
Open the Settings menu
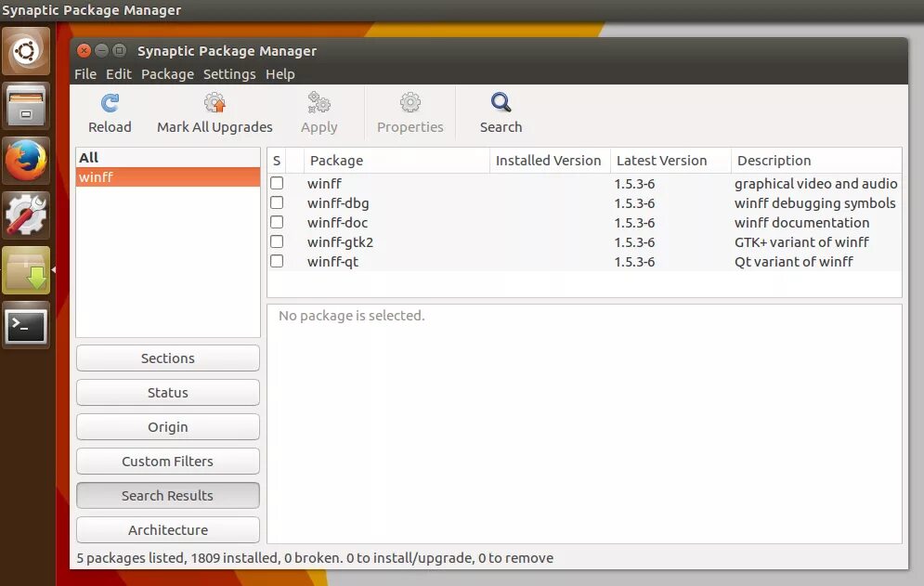(x=229, y=74)
